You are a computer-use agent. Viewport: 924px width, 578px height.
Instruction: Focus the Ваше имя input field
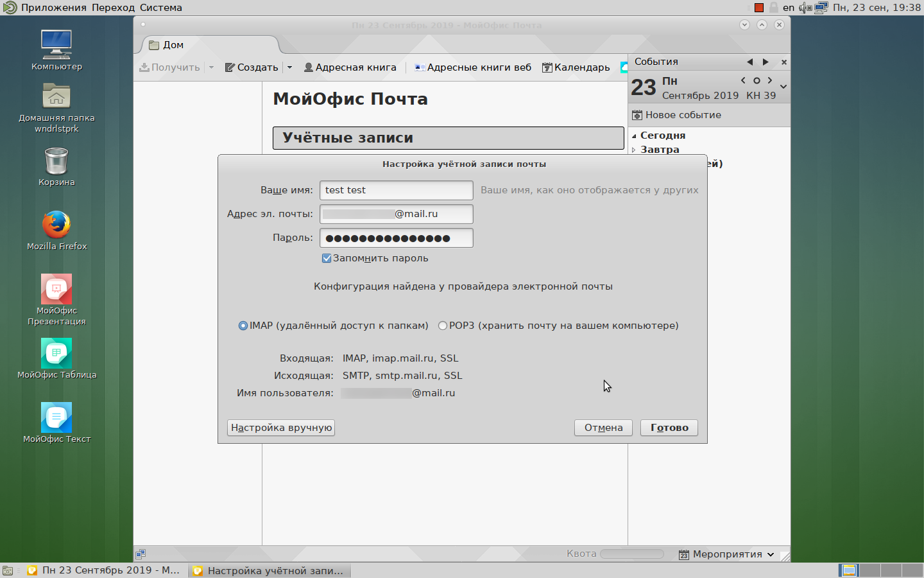pos(397,190)
